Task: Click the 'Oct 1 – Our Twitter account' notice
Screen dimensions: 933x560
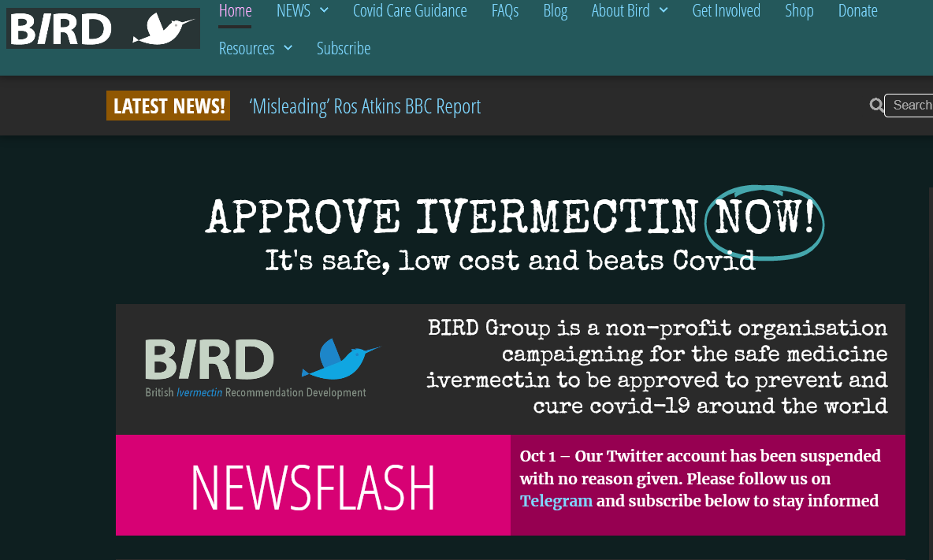Action: [701, 479]
